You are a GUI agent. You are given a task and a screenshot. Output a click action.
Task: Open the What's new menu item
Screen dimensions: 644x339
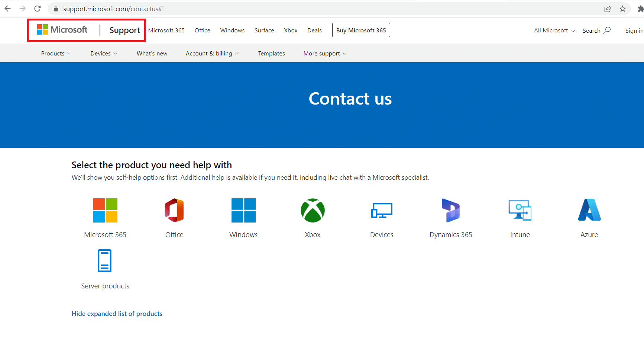pyautogui.click(x=152, y=54)
